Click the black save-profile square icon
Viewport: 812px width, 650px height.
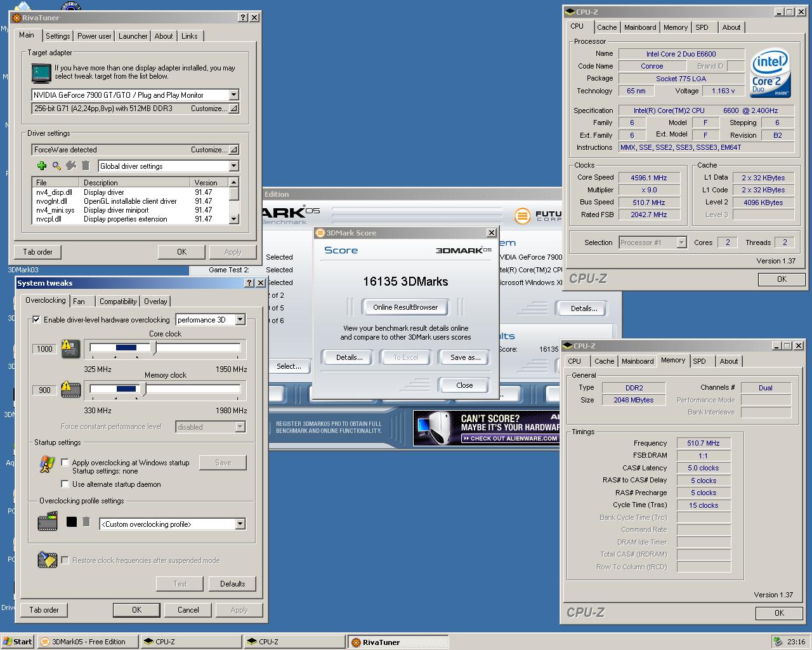72,522
